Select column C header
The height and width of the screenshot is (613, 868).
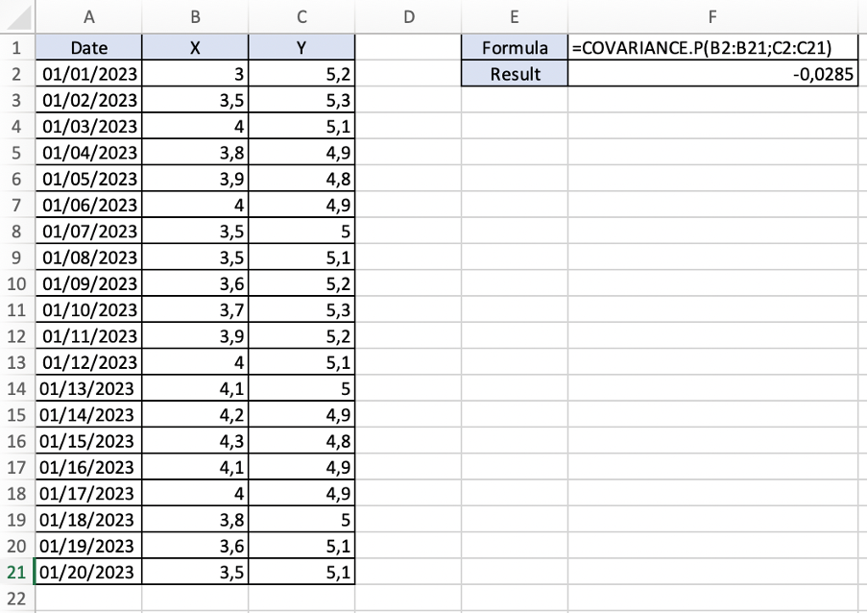(x=302, y=16)
